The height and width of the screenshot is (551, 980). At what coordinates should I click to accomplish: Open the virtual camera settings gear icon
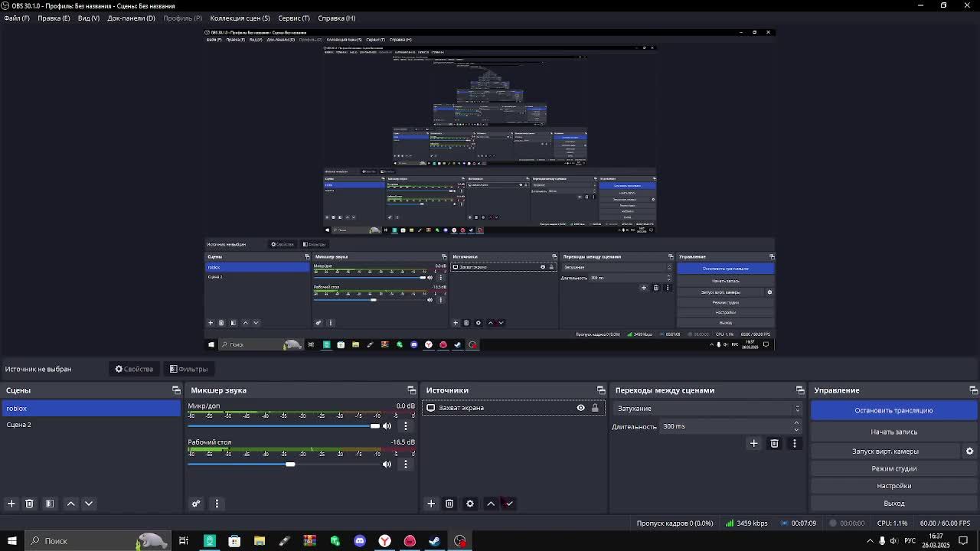[x=969, y=452]
